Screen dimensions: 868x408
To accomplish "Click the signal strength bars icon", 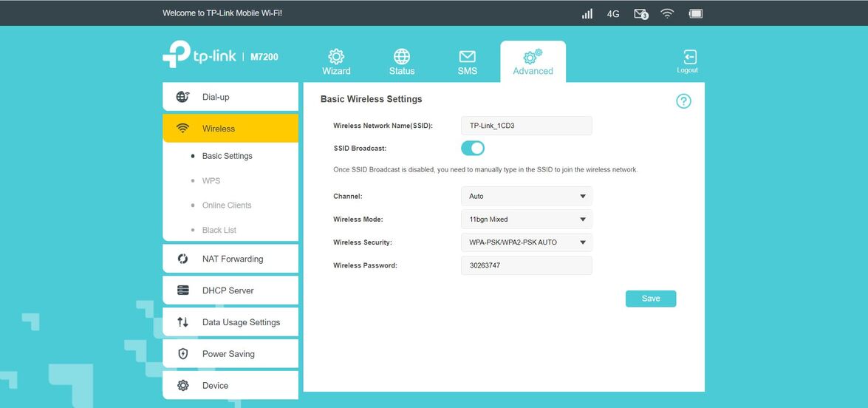I will click(587, 13).
